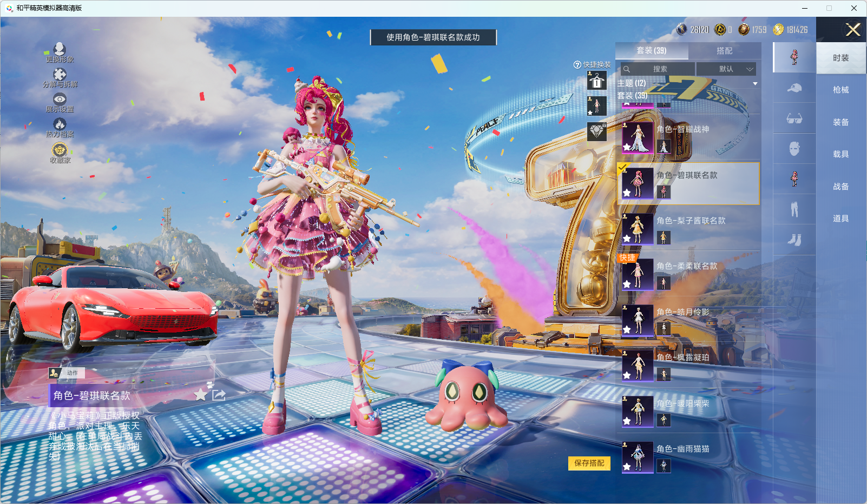This screenshot has width=867, height=504.
Task: Click the search magnifier icon
Action: [x=627, y=69]
